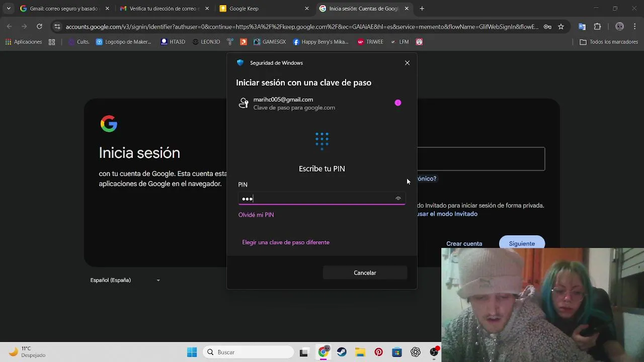Viewport: 644px width, 362px height.
Task: Open the Happy Berry's Mika bookmark
Action: tap(320, 42)
